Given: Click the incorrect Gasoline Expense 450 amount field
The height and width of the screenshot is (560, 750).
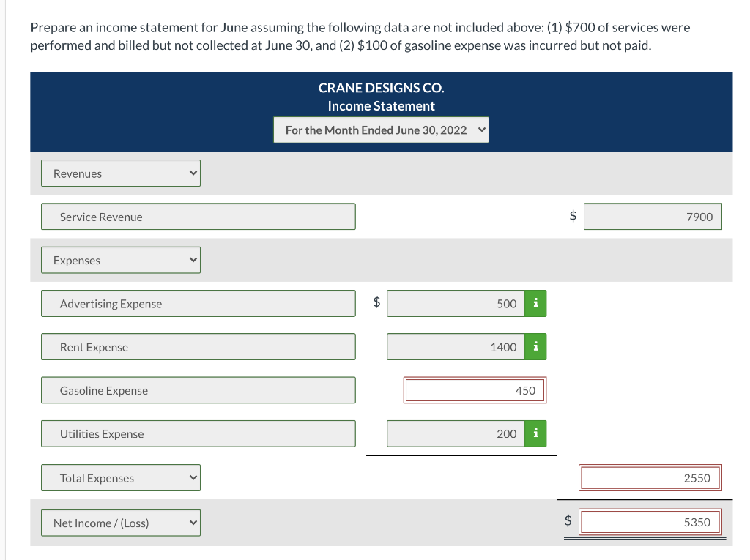Looking at the screenshot, I should click(475, 390).
